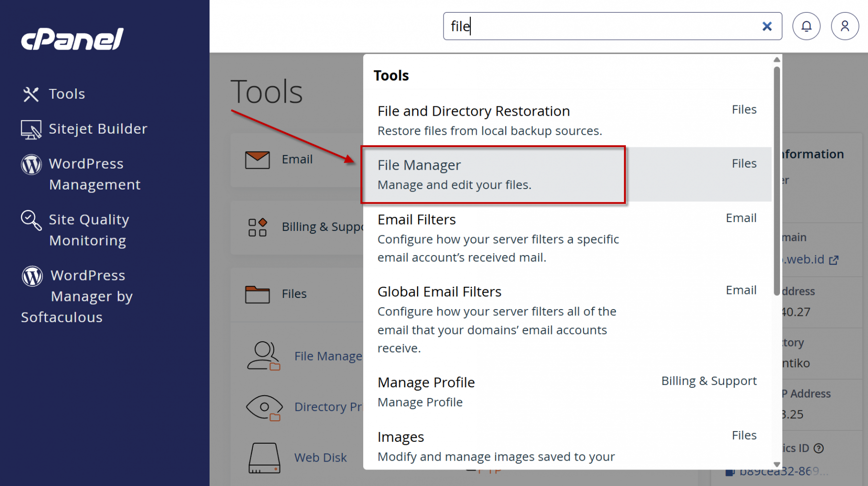
Task: Click the Email envelope icon
Action: (257, 160)
